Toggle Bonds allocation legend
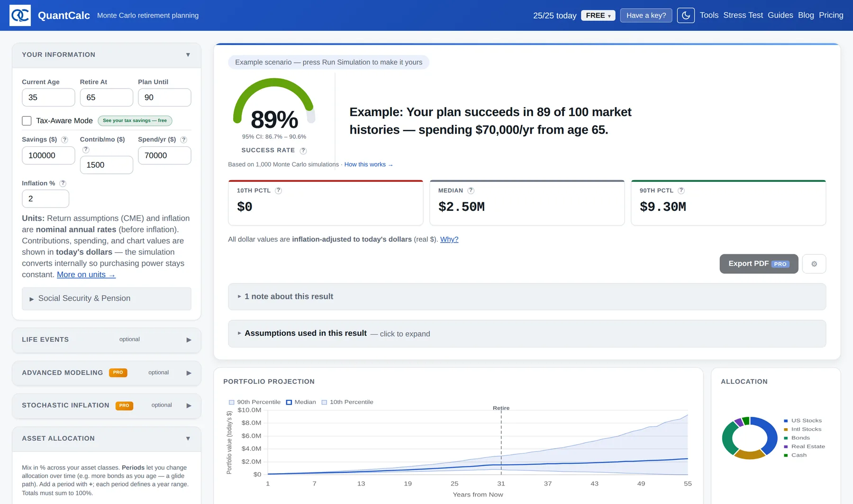 [x=797, y=438]
